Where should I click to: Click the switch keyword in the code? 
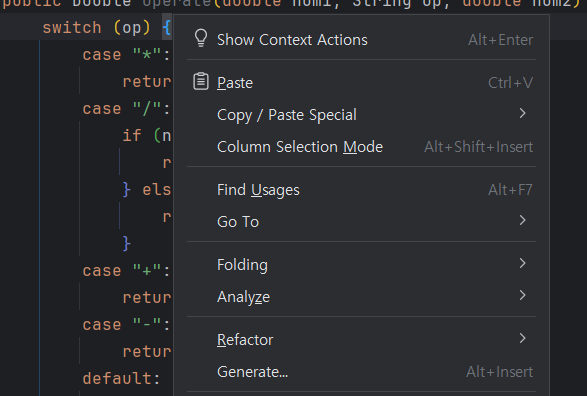pos(72,28)
